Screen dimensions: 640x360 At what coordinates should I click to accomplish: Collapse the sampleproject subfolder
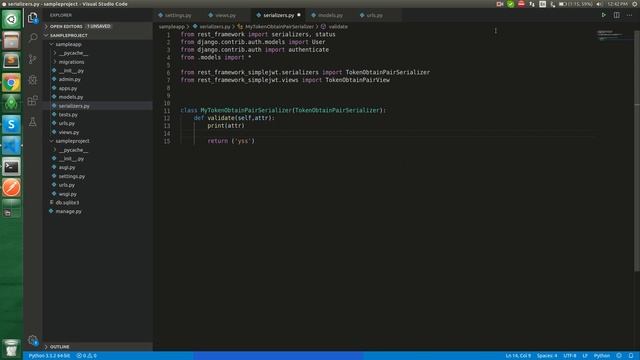click(72, 141)
